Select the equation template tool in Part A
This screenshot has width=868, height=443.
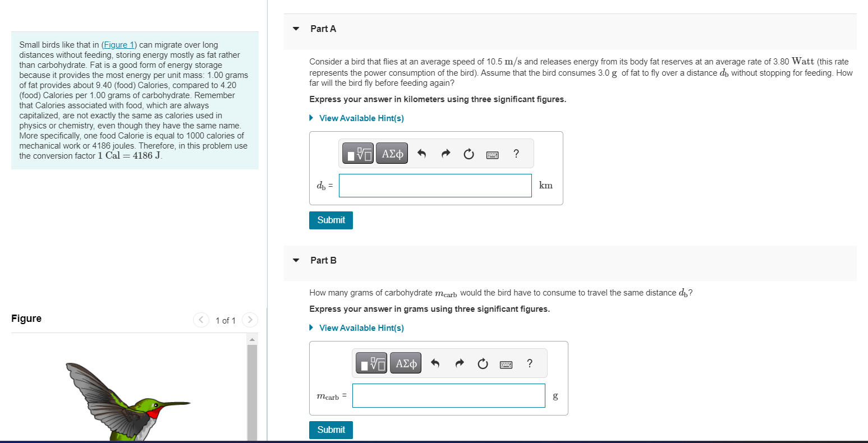(x=357, y=153)
